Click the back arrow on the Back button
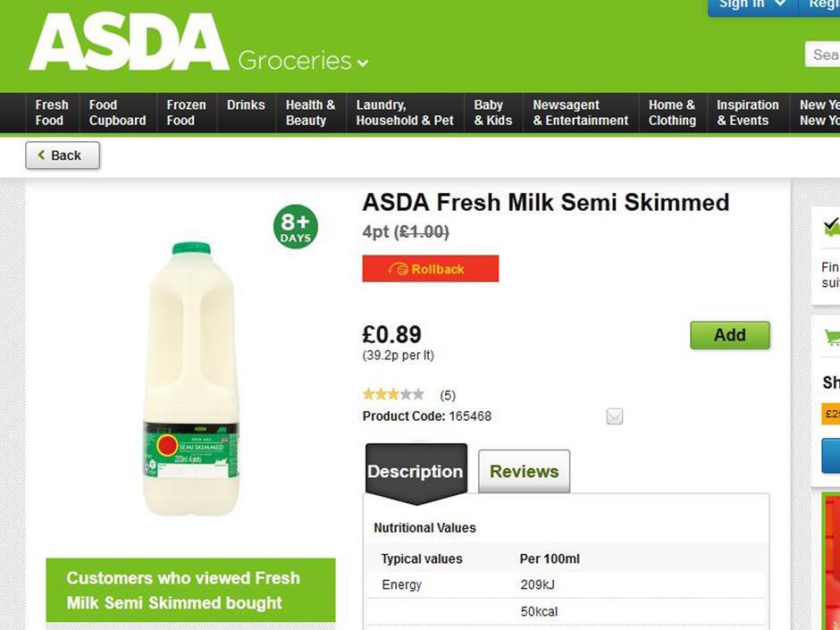This screenshot has height=630, width=840. coord(42,155)
